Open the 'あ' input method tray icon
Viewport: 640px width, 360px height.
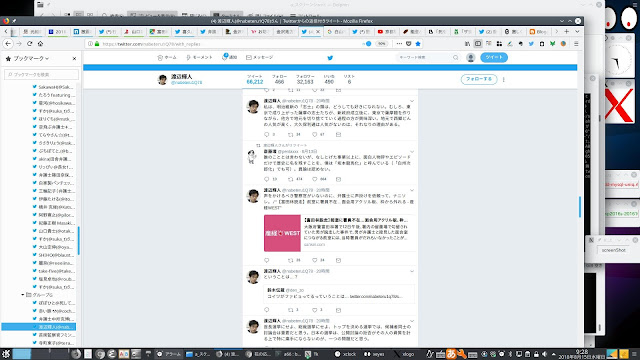click(x=451, y=354)
